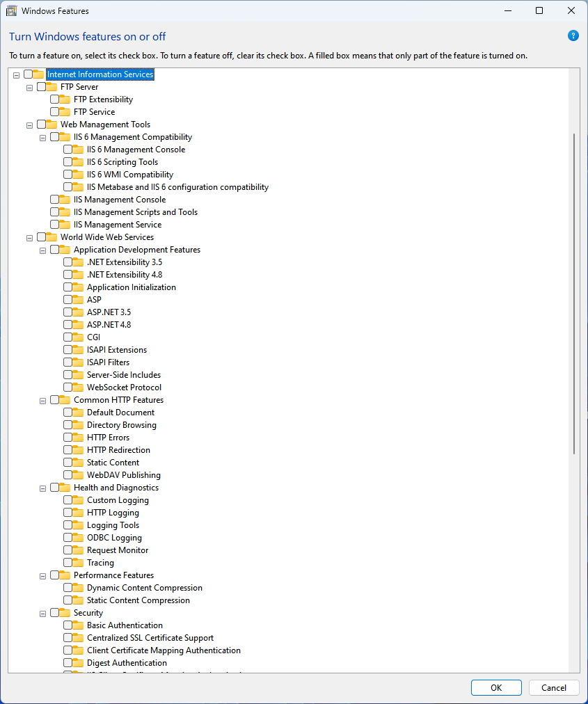Check the .NET Extensibility 4.8 checkbox

click(67, 274)
